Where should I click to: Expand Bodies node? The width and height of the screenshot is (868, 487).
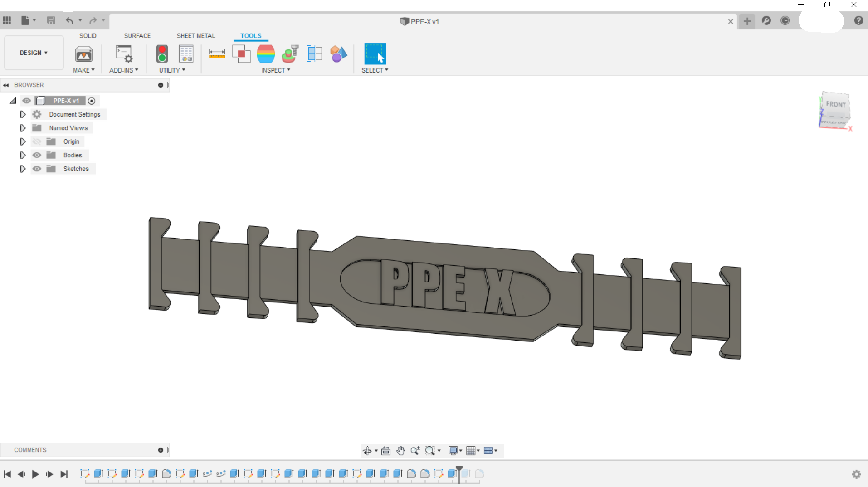click(x=23, y=155)
